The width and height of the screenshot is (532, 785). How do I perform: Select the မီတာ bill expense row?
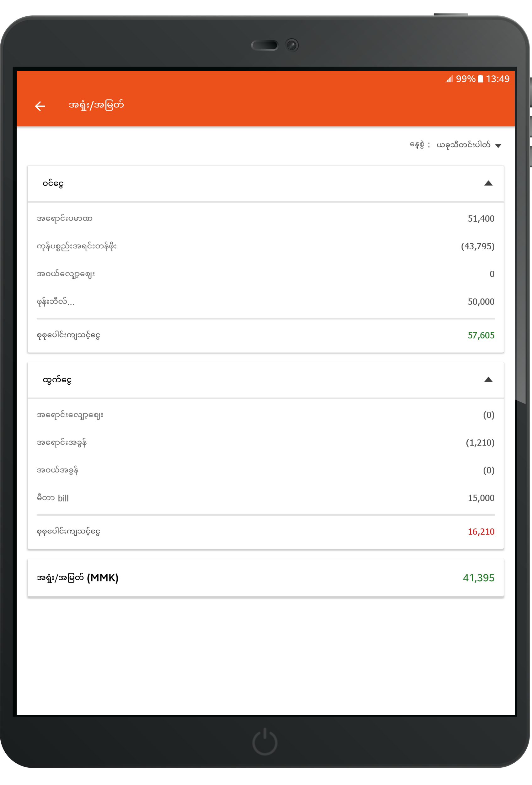click(x=266, y=498)
